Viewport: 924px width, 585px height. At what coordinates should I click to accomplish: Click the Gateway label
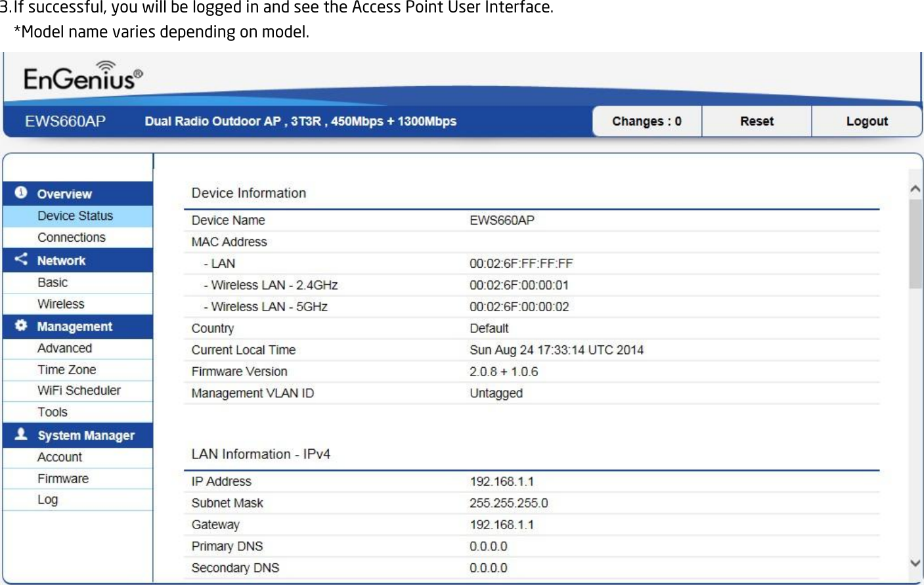point(215,525)
